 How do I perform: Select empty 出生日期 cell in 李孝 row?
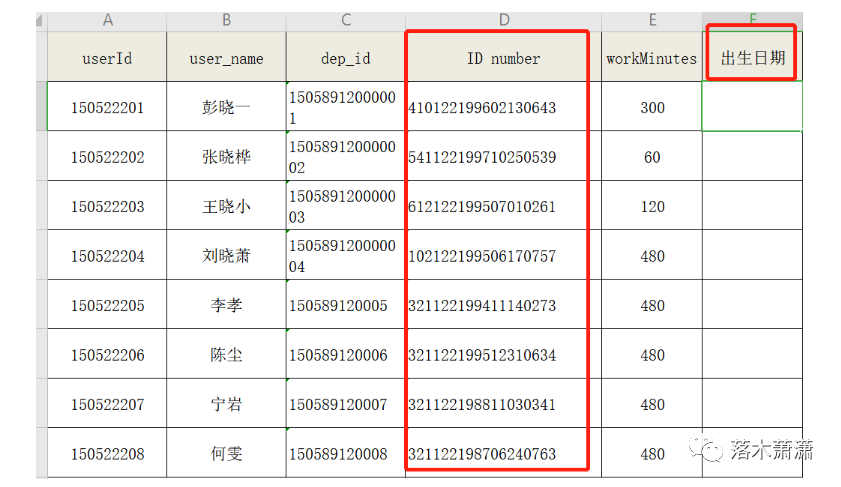click(x=753, y=304)
